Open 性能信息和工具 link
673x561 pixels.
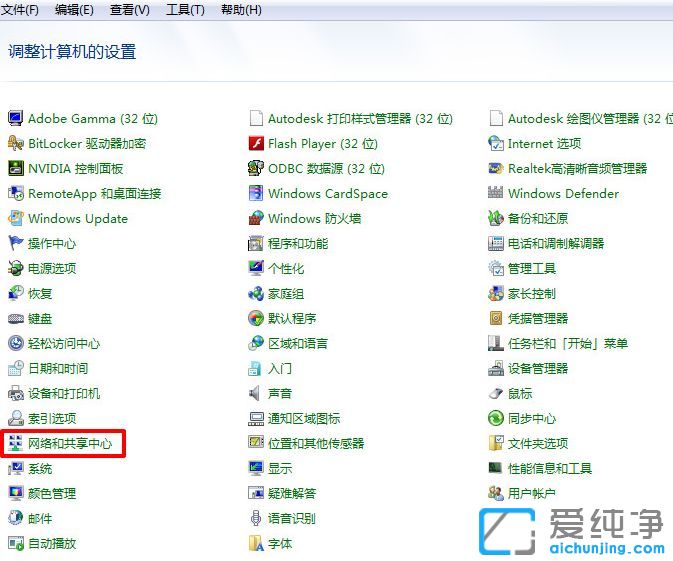550,468
